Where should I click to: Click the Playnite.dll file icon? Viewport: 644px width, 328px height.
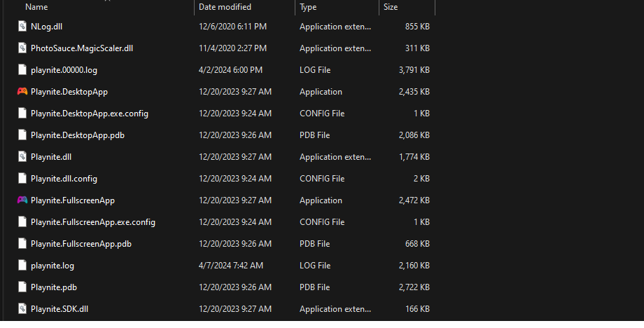22,157
